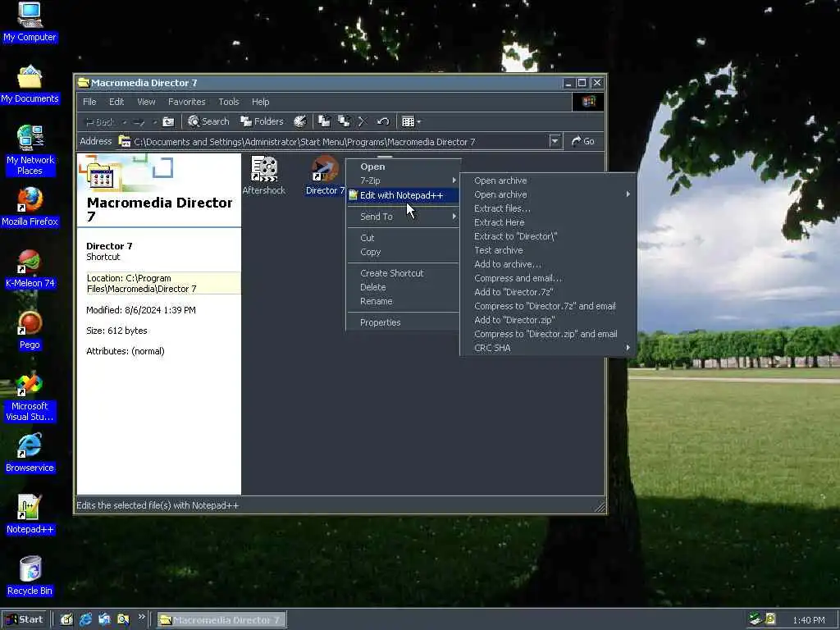
Task: Choose Extract Here in 7-Zip submenu
Action: pyautogui.click(x=547, y=222)
